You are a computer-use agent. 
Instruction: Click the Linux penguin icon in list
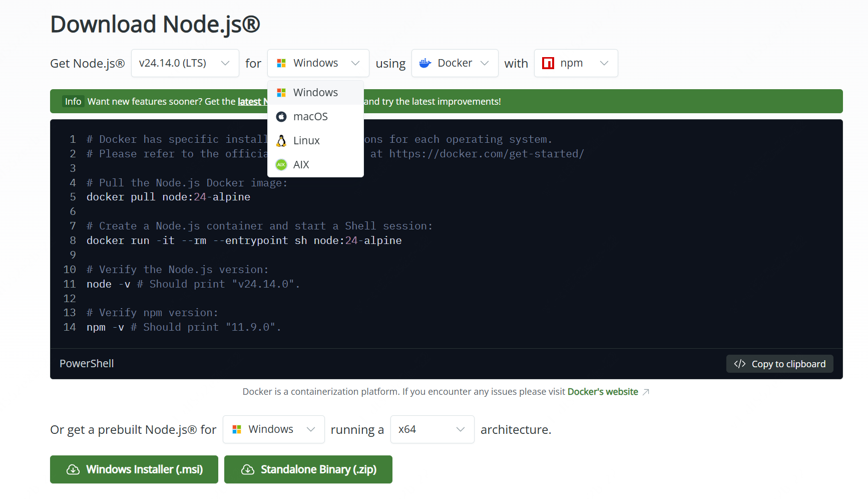point(281,141)
